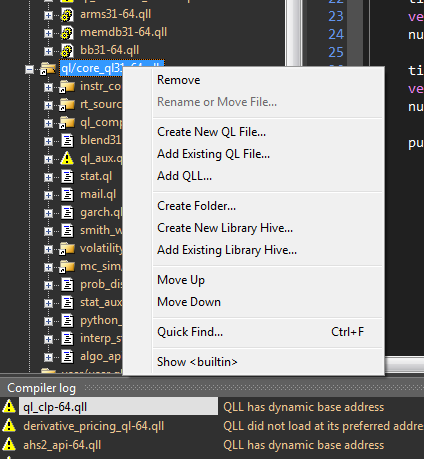Click the prob_dis file document icon

[67, 285]
